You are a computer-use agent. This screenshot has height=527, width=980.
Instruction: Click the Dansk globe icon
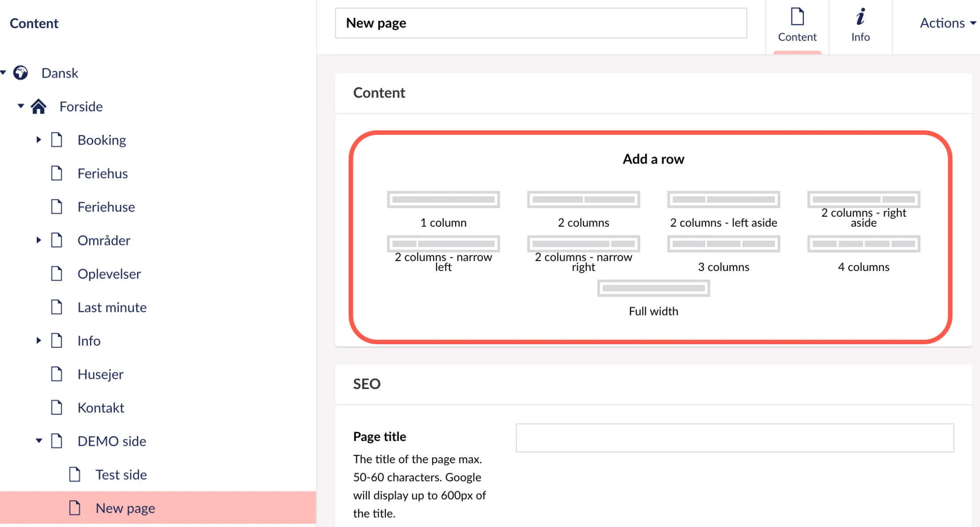point(20,73)
